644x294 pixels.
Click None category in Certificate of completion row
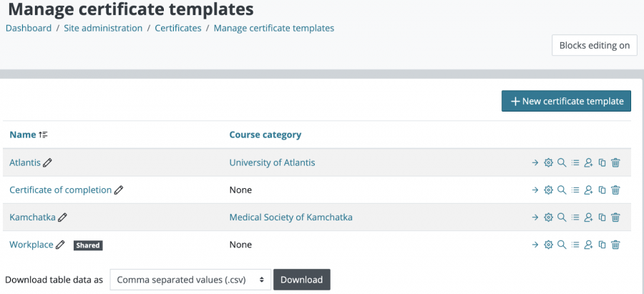[240, 190]
